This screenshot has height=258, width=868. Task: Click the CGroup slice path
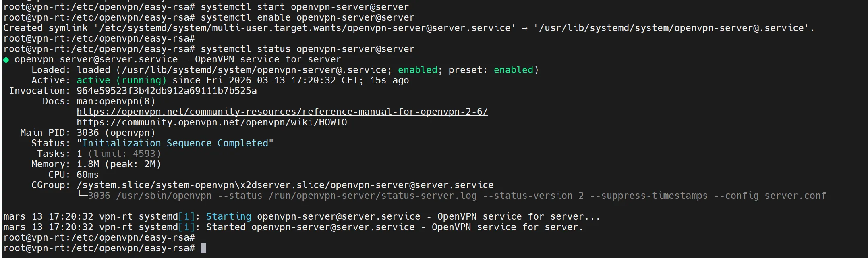pos(285,185)
